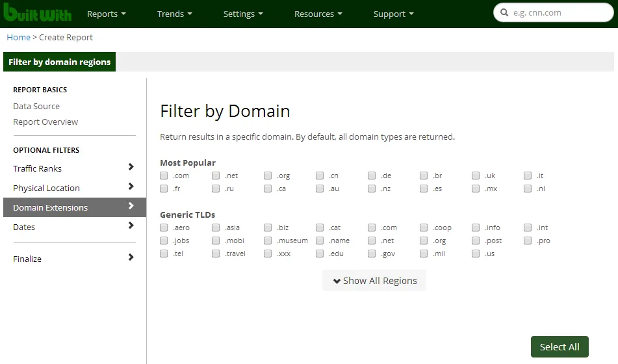This screenshot has height=364, width=618.
Task: Enable the .uk domain checkbox
Action: tap(476, 175)
